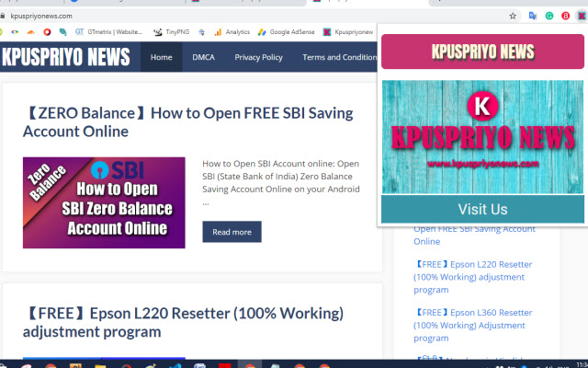The height and width of the screenshot is (368, 588).
Task: Open the Grammarly extension icon
Action: [549, 16]
